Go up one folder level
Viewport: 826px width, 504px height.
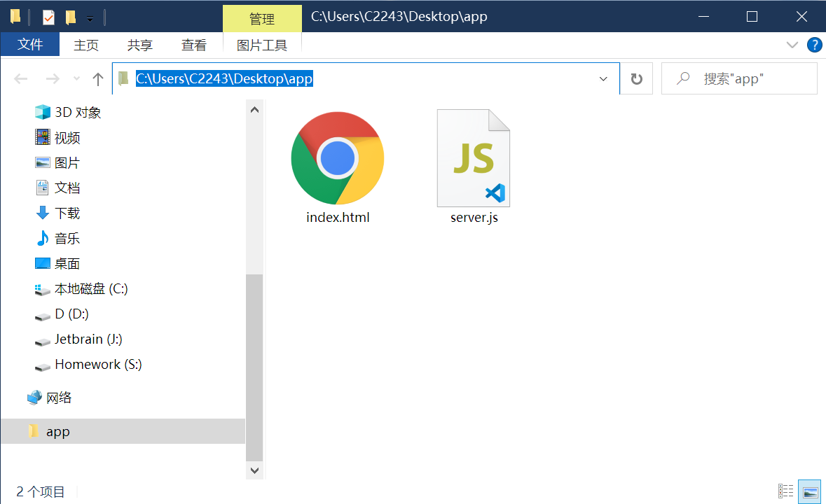point(98,79)
